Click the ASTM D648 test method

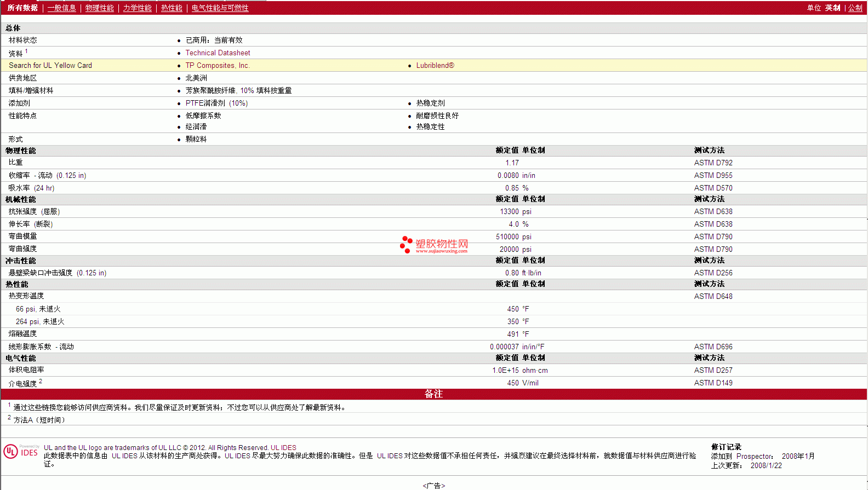713,297
